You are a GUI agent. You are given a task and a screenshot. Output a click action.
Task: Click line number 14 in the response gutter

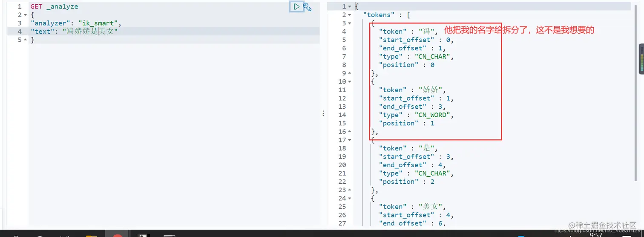coord(342,115)
